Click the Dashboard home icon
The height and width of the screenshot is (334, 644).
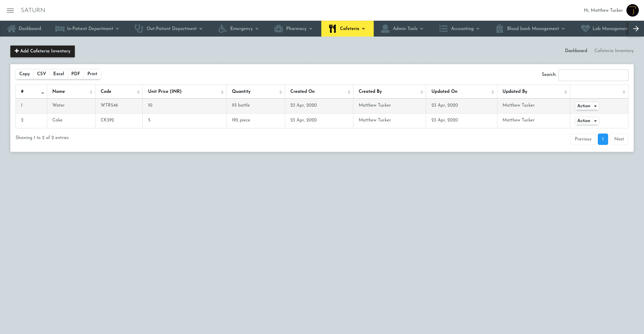[12, 28]
